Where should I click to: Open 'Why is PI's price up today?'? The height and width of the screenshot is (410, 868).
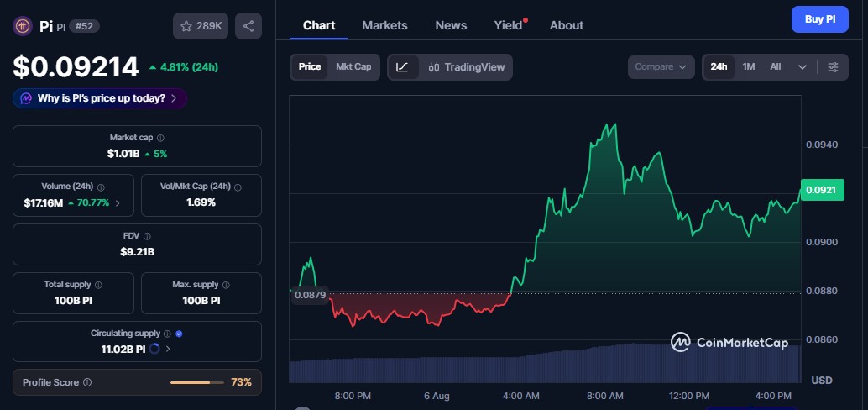100,98
